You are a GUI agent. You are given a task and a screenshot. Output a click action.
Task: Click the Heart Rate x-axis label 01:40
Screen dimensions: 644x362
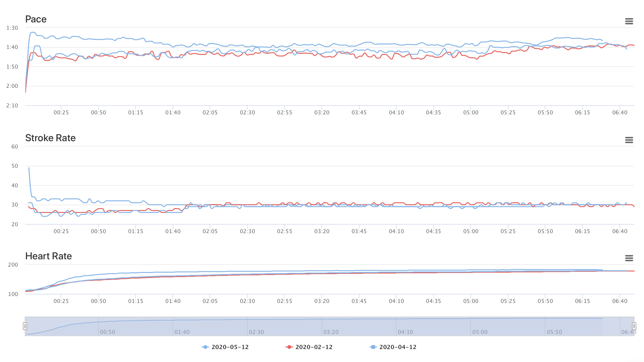(x=173, y=301)
